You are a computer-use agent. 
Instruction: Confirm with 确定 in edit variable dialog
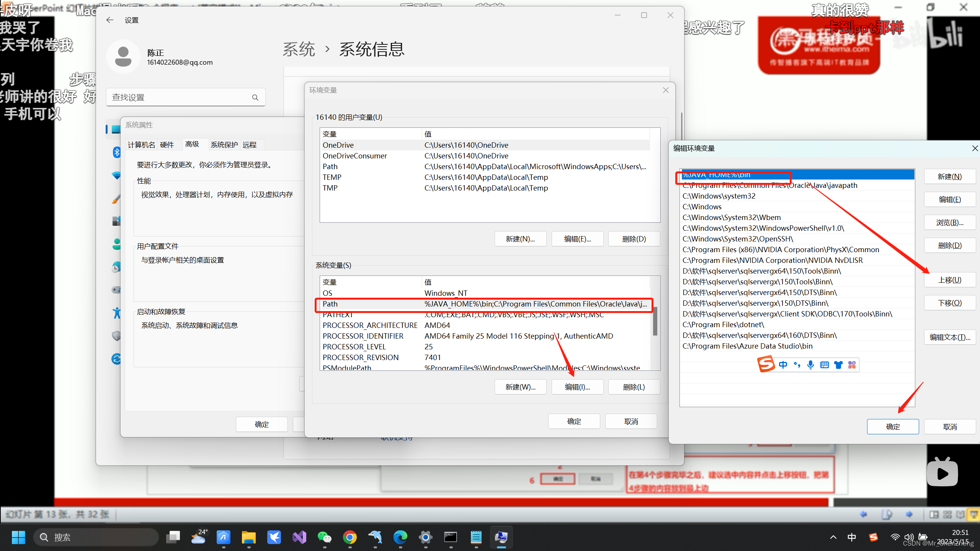[x=893, y=427]
